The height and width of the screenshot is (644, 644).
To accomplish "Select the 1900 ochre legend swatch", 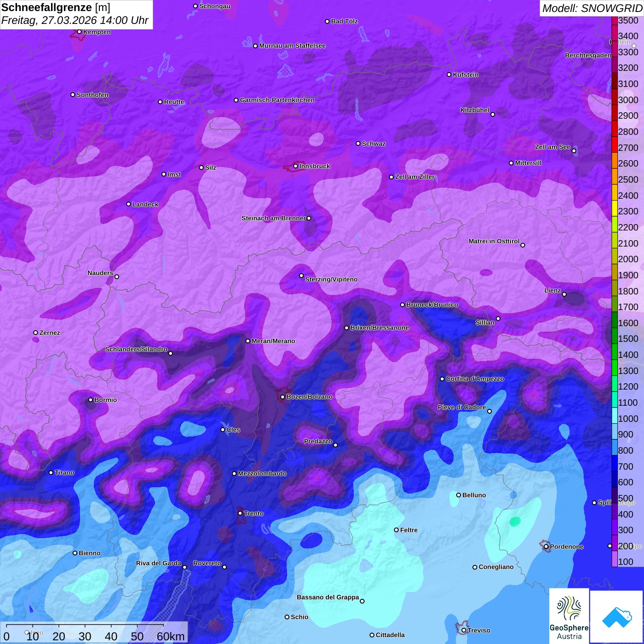I will click(x=615, y=271).
